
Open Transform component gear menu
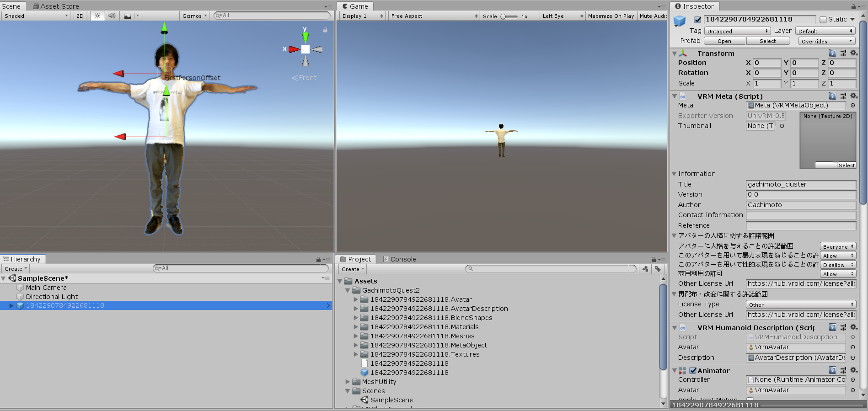(x=853, y=53)
